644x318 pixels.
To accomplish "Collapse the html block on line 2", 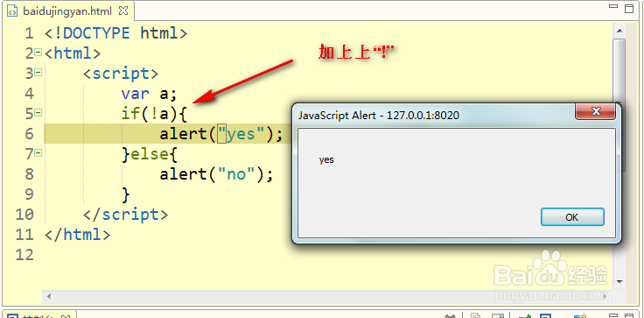I will pos(38,53).
